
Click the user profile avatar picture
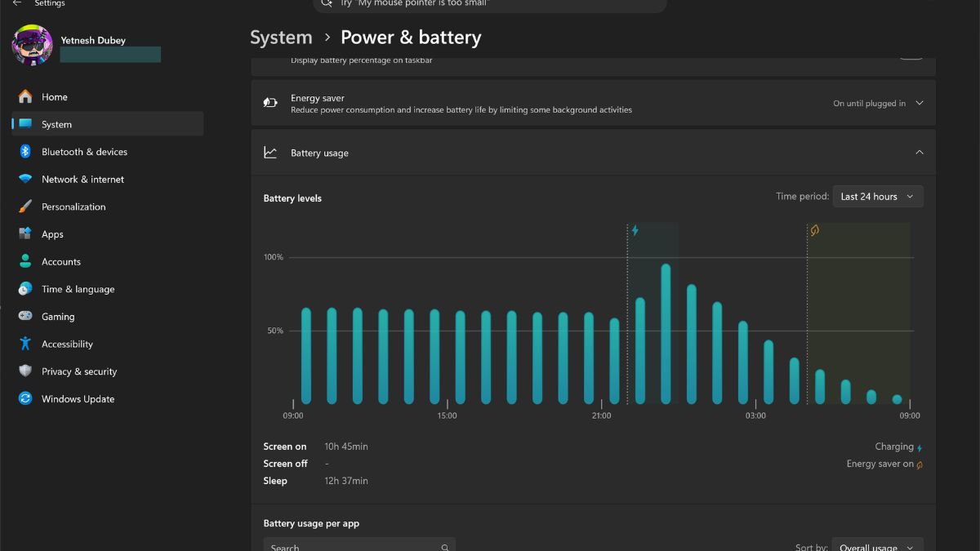[33, 45]
